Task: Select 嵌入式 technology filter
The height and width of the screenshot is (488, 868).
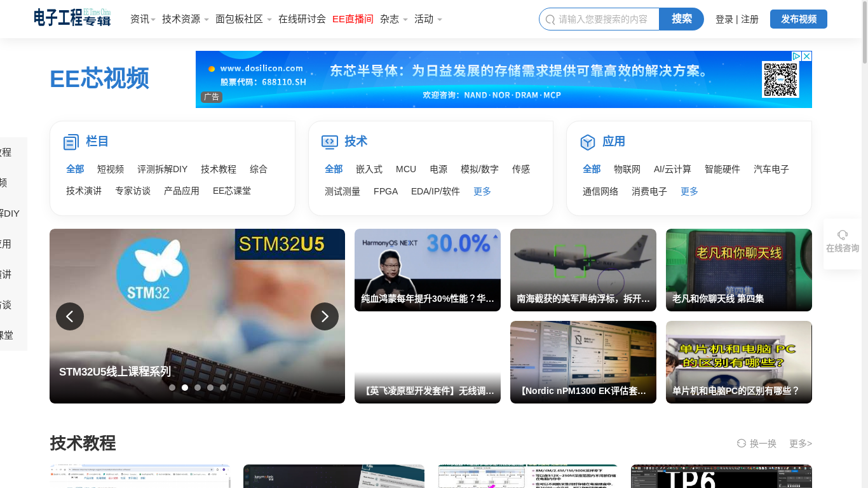Action: (369, 169)
